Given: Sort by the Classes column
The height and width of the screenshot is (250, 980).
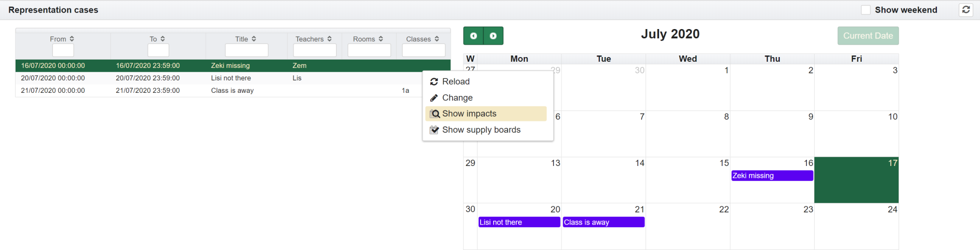Looking at the screenshot, I should pyautogui.click(x=437, y=39).
